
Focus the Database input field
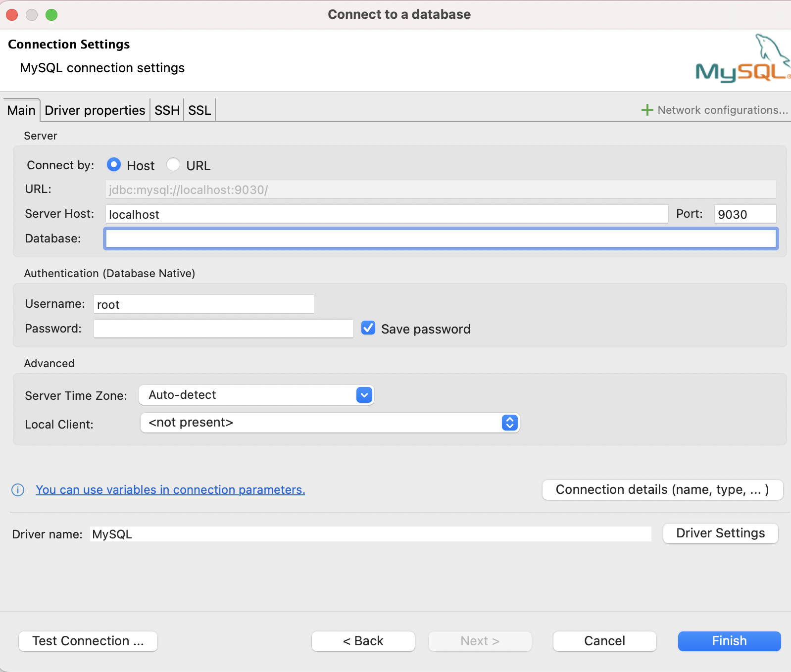coord(441,239)
